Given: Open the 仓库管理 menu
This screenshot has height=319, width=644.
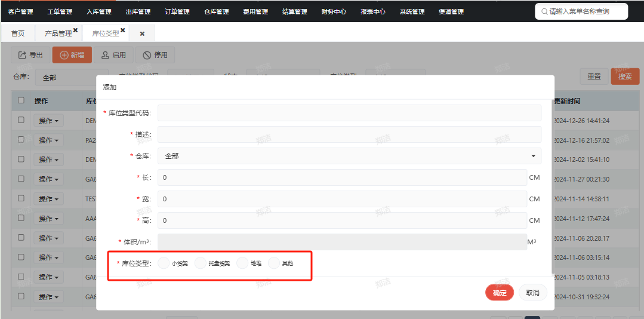Looking at the screenshot, I should 217,12.
